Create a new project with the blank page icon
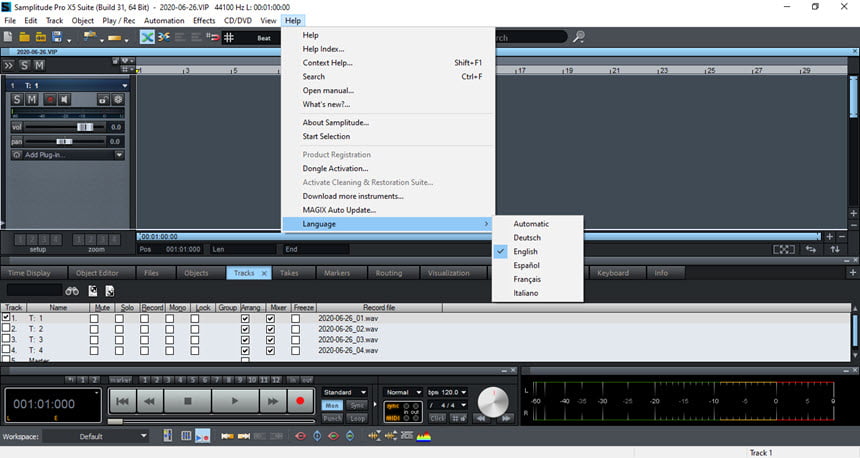 point(8,37)
